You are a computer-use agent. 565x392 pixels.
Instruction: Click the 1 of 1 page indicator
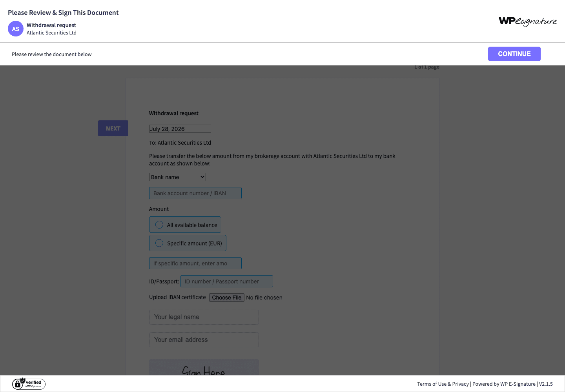[427, 67]
